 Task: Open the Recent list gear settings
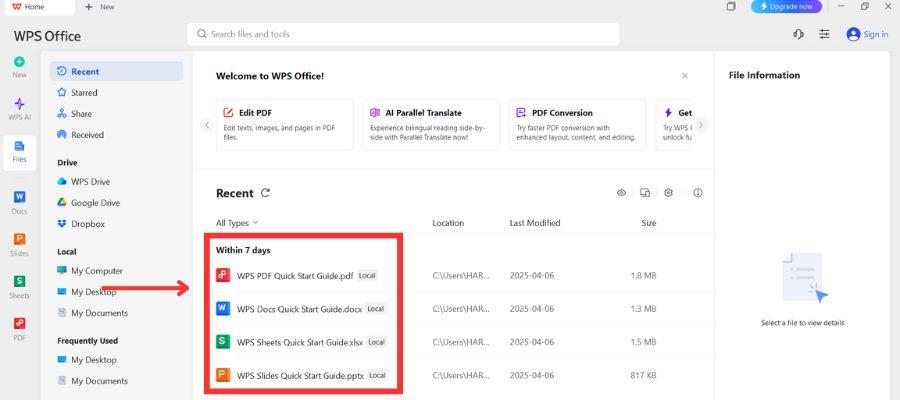coord(668,193)
